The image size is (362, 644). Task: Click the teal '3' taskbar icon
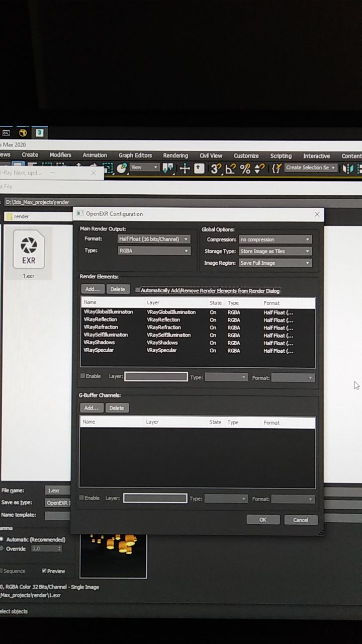point(39,133)
